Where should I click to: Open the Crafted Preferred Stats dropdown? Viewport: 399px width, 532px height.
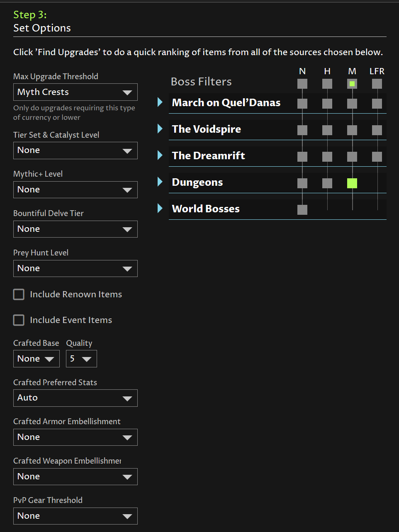(75, 398)
